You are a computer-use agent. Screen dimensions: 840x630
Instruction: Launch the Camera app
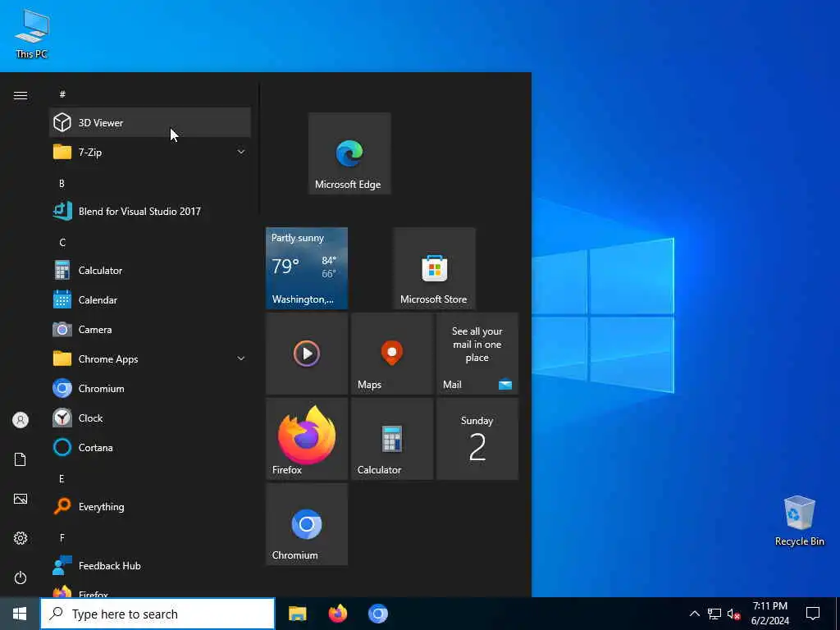[149, 329]
